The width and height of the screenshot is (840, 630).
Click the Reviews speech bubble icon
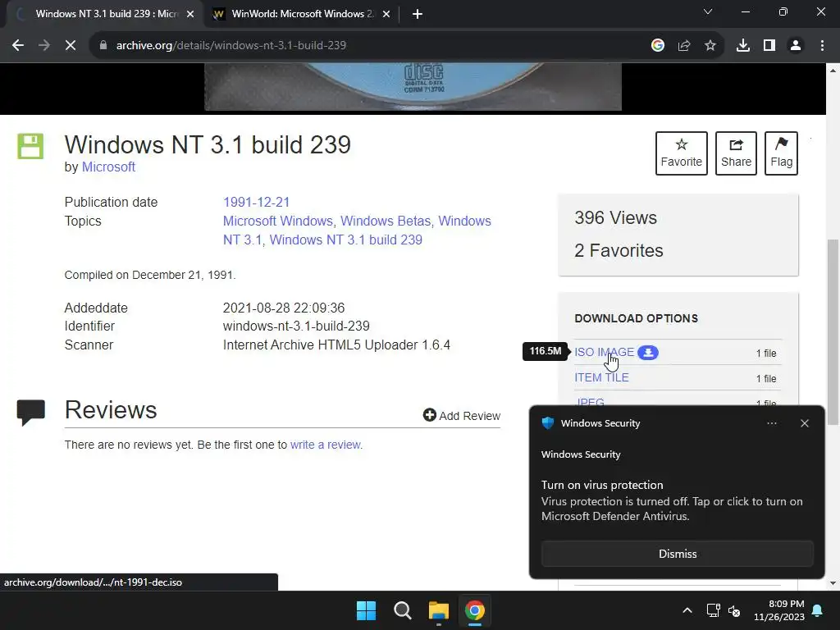pyautogui.click(x=31, y=413)
